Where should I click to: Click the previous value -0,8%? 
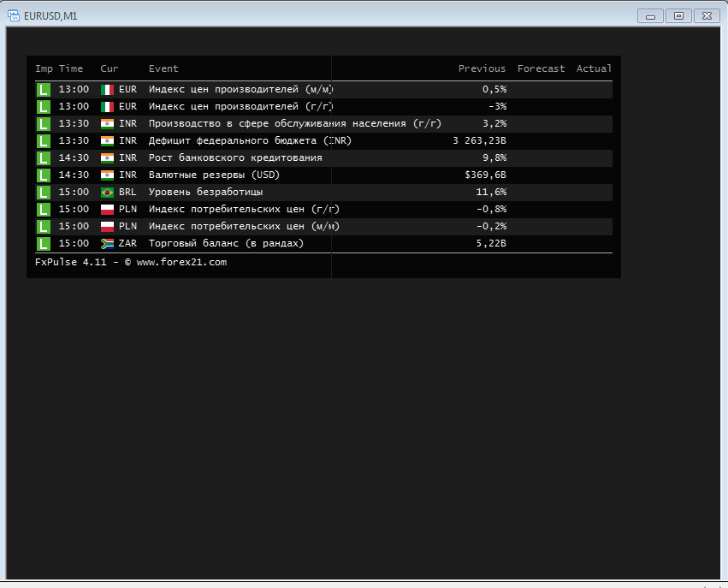491,209
